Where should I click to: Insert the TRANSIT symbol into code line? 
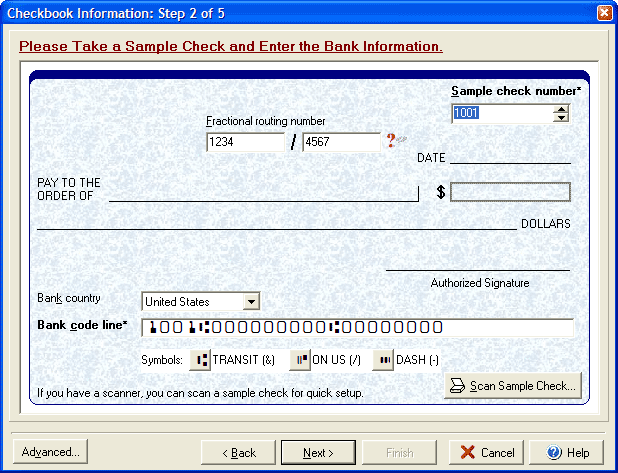pos(200,360)
